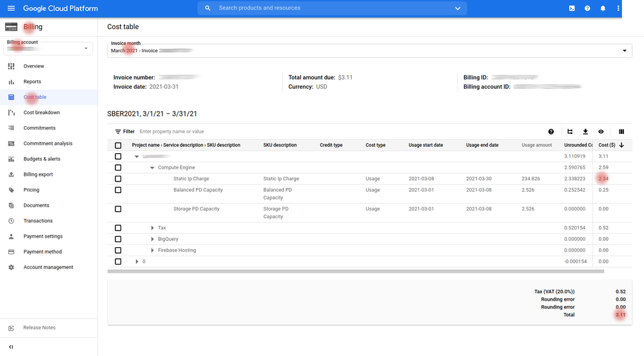The image size is (644, 356).
Task: Click Google Cloud Platform logo
Action: (61, 8)
